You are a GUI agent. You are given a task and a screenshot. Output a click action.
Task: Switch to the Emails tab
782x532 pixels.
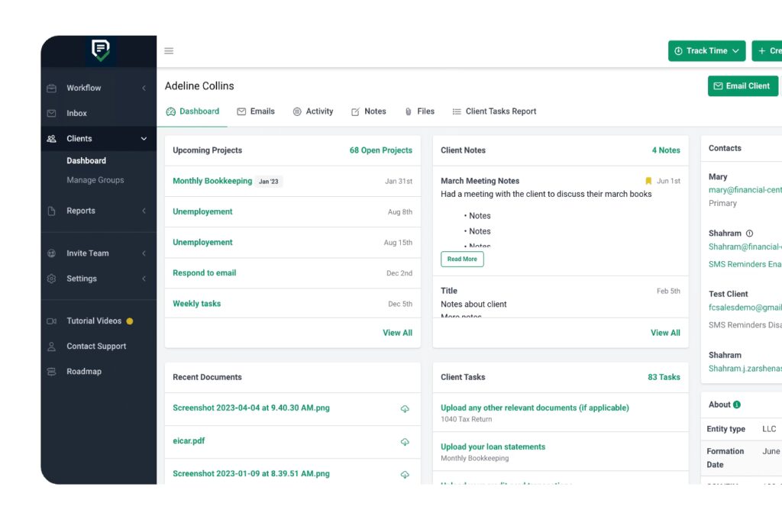pyautogui.click(x=256, y=111)
